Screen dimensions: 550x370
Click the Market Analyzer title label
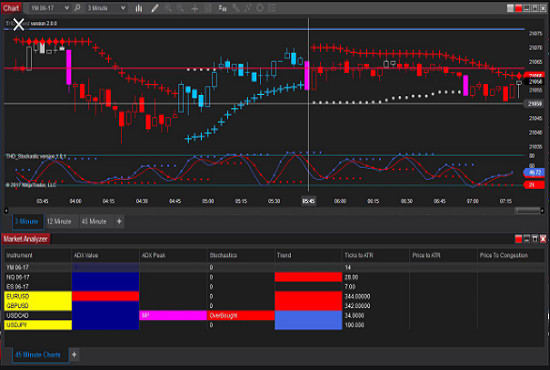[x=26, y=239]
